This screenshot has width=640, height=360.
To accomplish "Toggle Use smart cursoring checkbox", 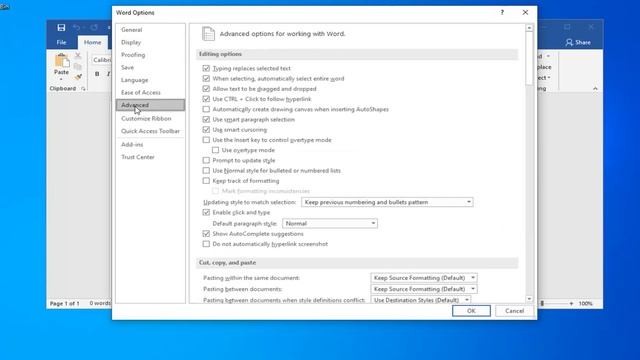I will pos(206,129).
